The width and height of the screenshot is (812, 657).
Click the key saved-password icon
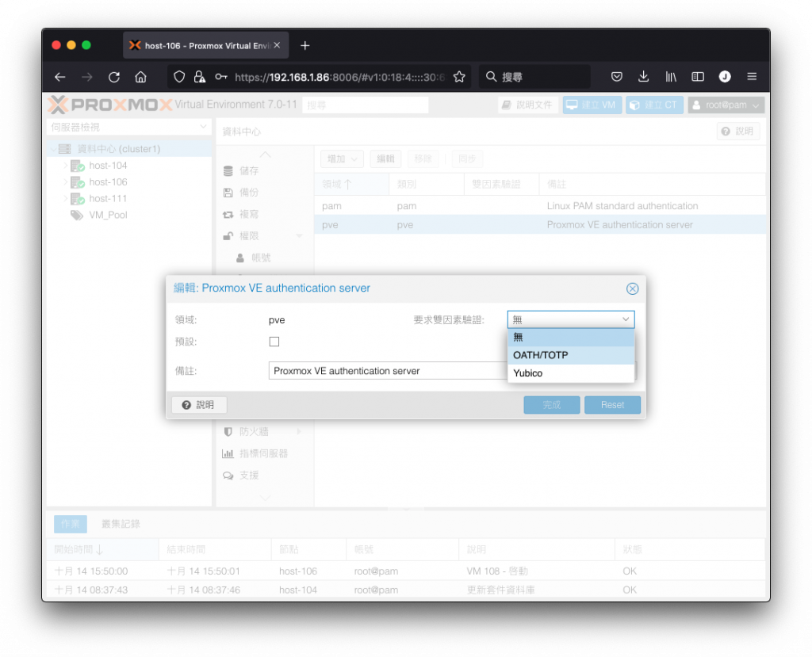click(221, 77)
